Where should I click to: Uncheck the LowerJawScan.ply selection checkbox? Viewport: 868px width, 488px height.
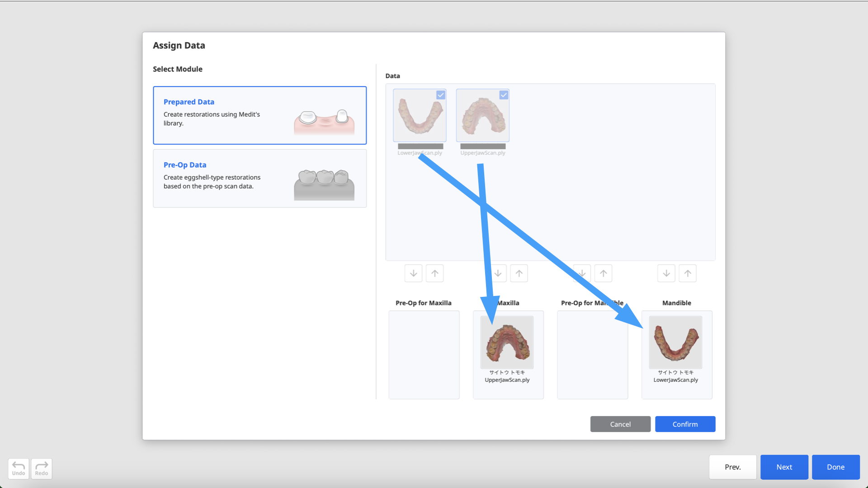441,95
